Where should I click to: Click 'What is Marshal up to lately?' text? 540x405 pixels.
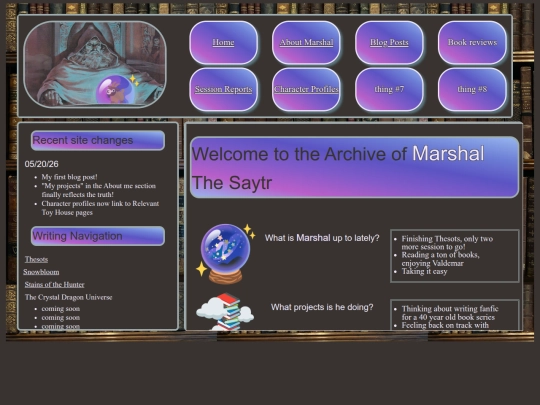[x=322, y=238]
